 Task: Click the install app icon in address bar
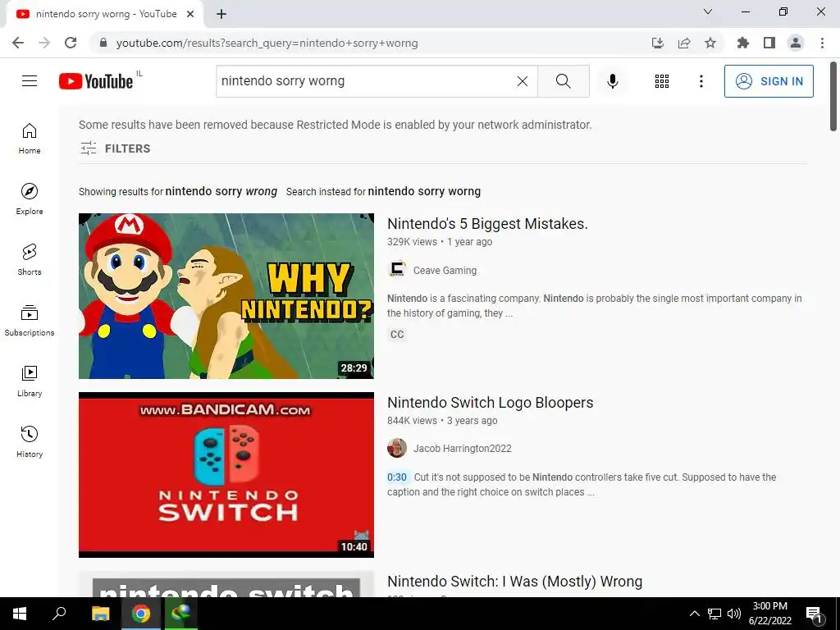(x=658, y=43)
